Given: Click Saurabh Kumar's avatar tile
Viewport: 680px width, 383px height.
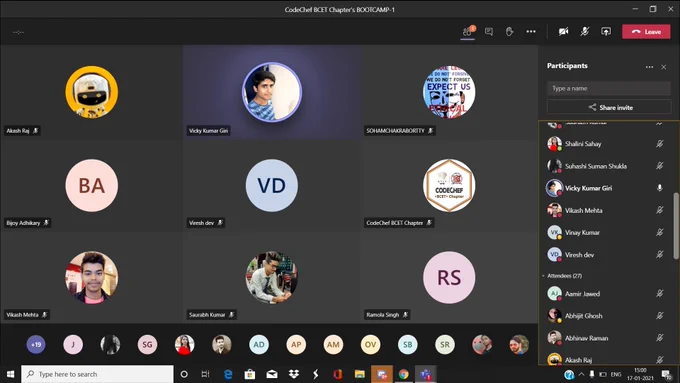Looking at the screenshot, I should click(272, 277).
